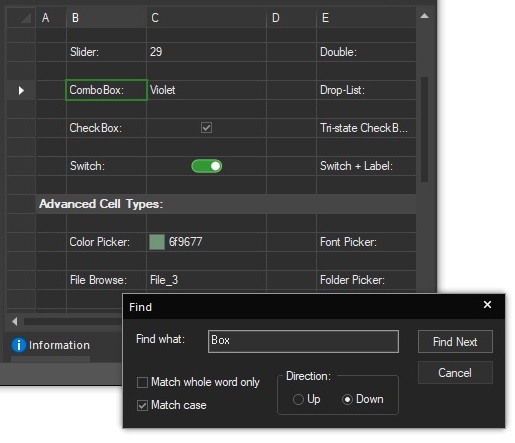Screen dimensions: 515x443
Task: Click the horizontal scroll left arrow
Action: (x=14, y=321)
